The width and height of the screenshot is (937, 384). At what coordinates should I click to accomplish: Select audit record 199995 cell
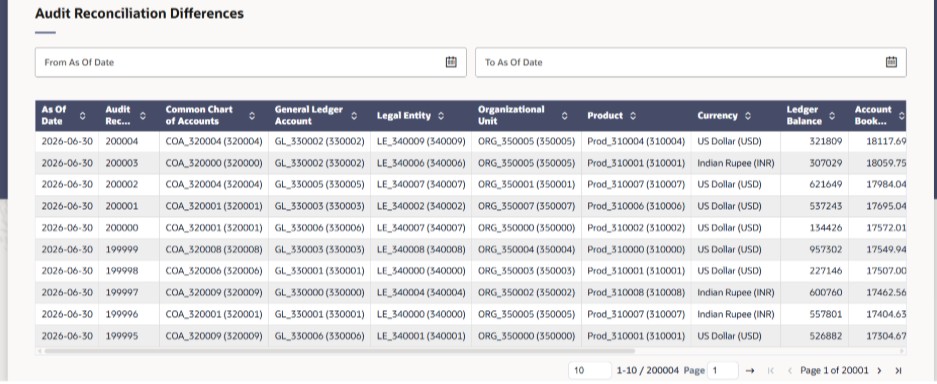pos(129,336)
